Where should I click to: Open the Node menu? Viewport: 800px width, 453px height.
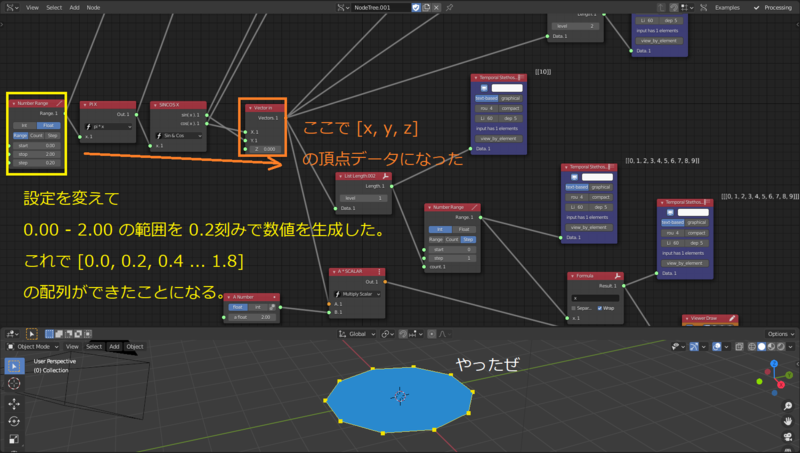coord(93,8)
